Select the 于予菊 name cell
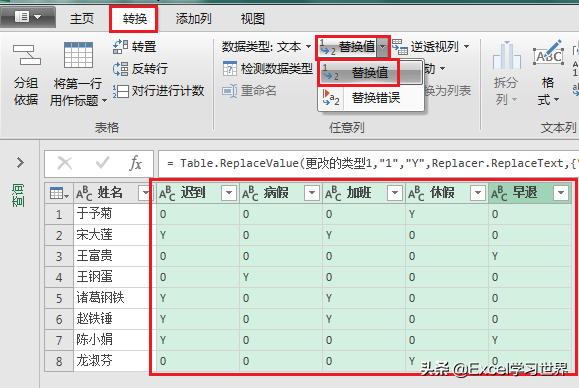 point(111,214)
